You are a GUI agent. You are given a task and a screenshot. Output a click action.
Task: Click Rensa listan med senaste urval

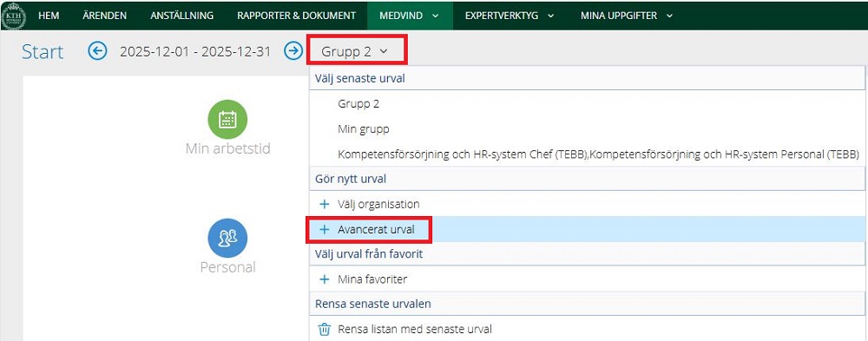(415, 330)
